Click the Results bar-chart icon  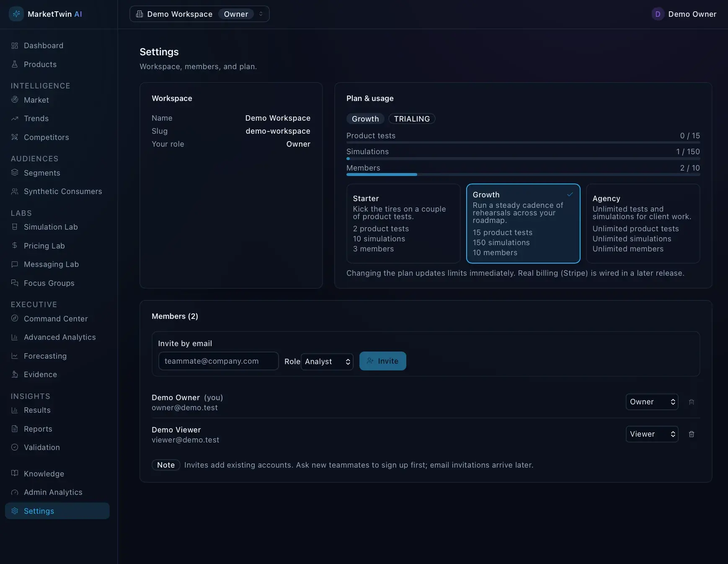15,410
